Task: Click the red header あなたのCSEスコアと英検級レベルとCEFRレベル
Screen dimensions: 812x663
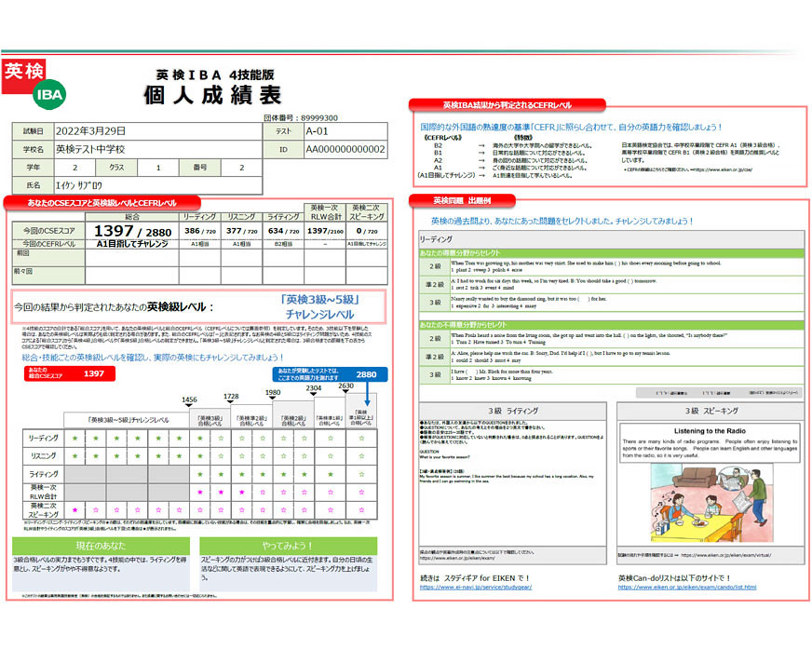Action: coord(102,203)
